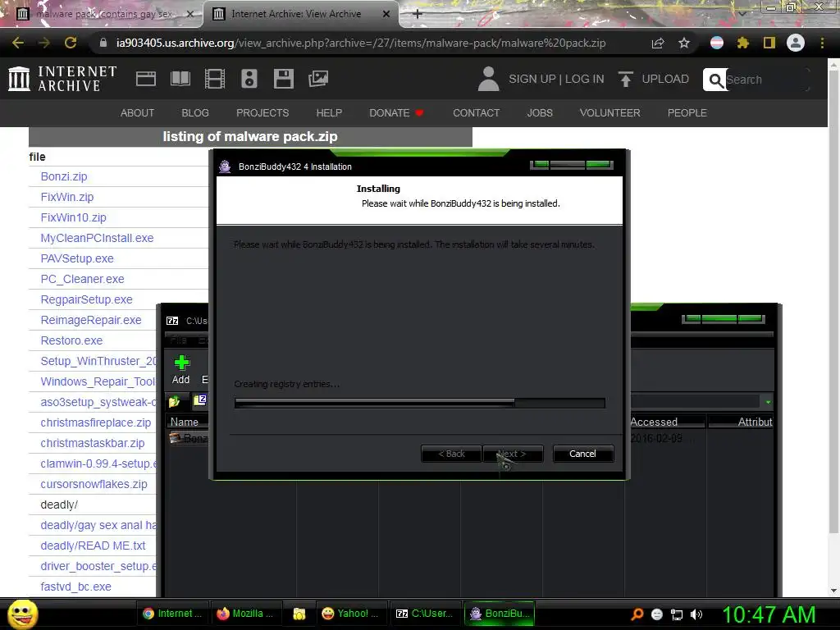This screenshot has width=840, height=630.
Task: Click the volume speaker tray icon
Action: click(x=696, y=614)
